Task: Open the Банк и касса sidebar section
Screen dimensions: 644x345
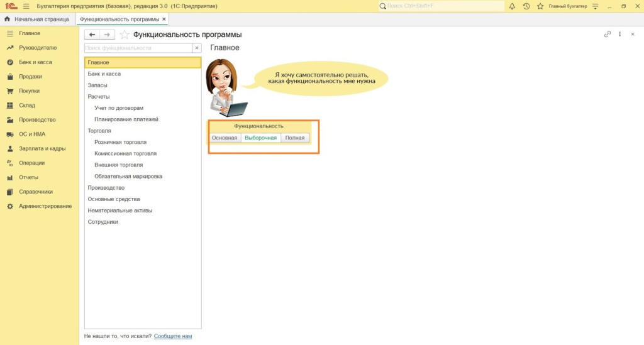Action: point(35,62)
